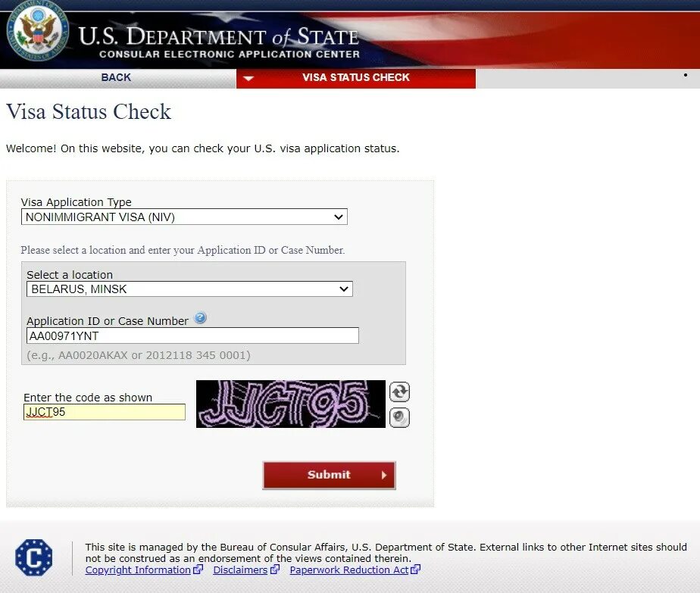700x593 pixels.
Task: Click the captcha image JJCT95
Action: pos(291,404)
